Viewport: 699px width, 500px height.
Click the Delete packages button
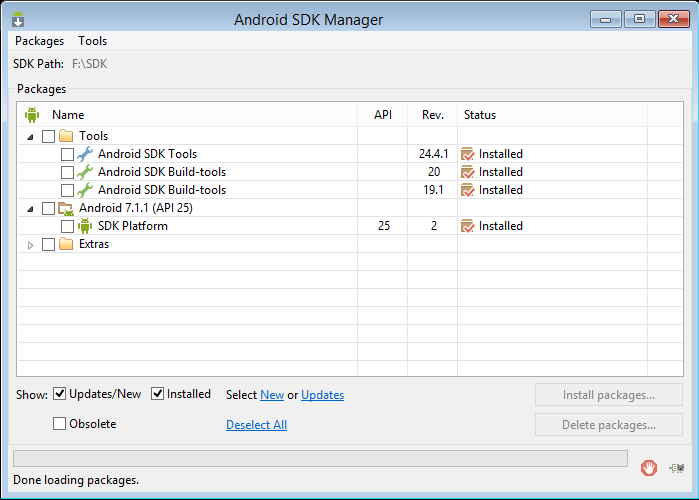(609, 425)
